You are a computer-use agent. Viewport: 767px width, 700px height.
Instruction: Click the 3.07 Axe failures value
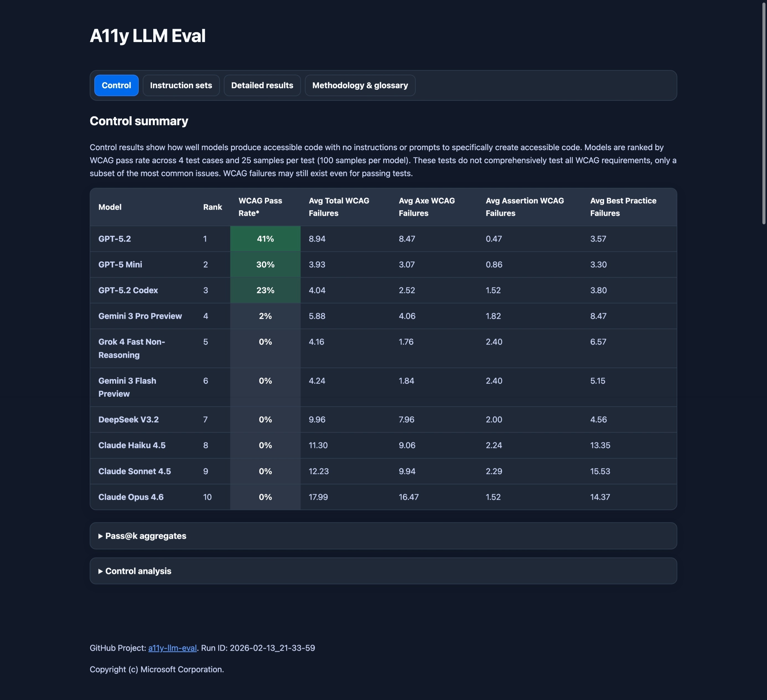click(x=407, y=264)
